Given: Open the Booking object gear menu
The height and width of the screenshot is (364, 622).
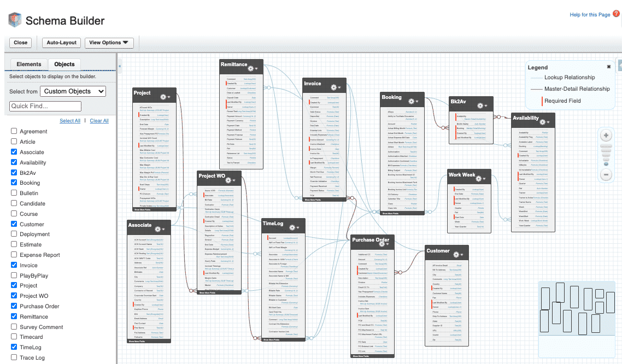Looking at the screenshot, I should tap(413, 101).
